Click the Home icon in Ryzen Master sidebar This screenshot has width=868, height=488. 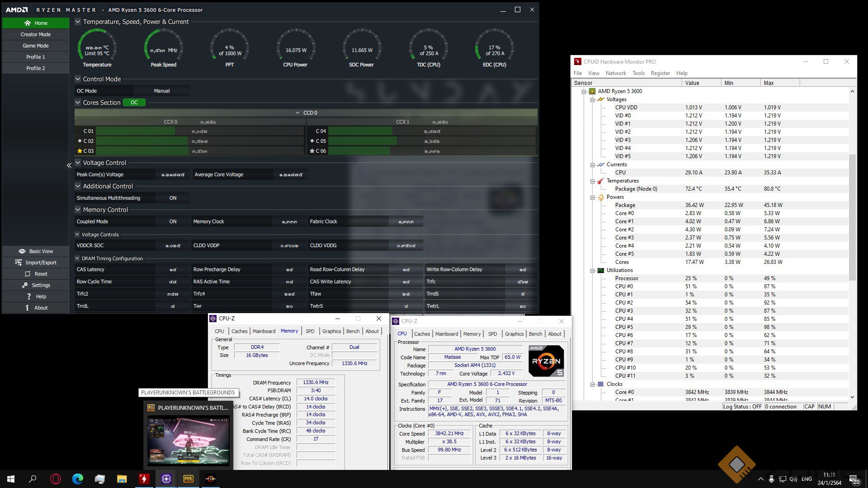[x=28, y=23]
